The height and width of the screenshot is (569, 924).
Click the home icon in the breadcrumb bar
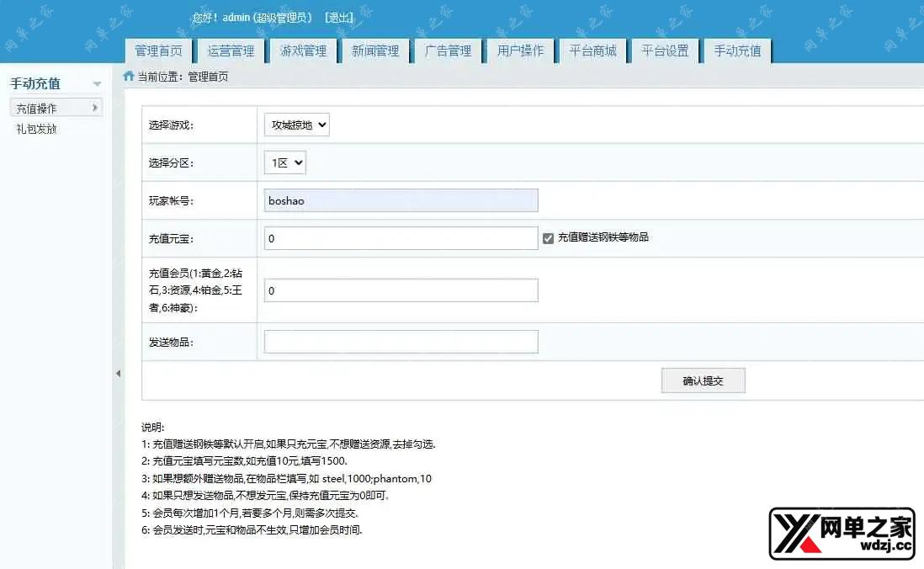point(127,75)
